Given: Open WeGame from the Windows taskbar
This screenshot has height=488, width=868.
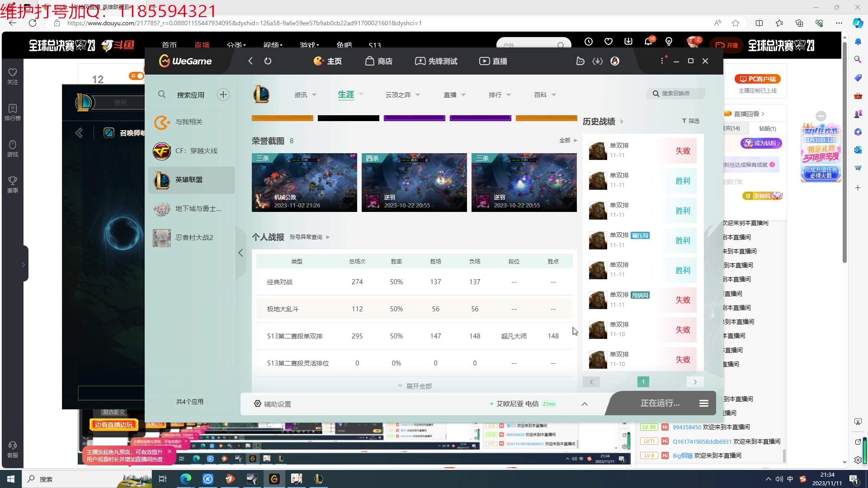Looking at the screenshot, I should click(274, 479).
